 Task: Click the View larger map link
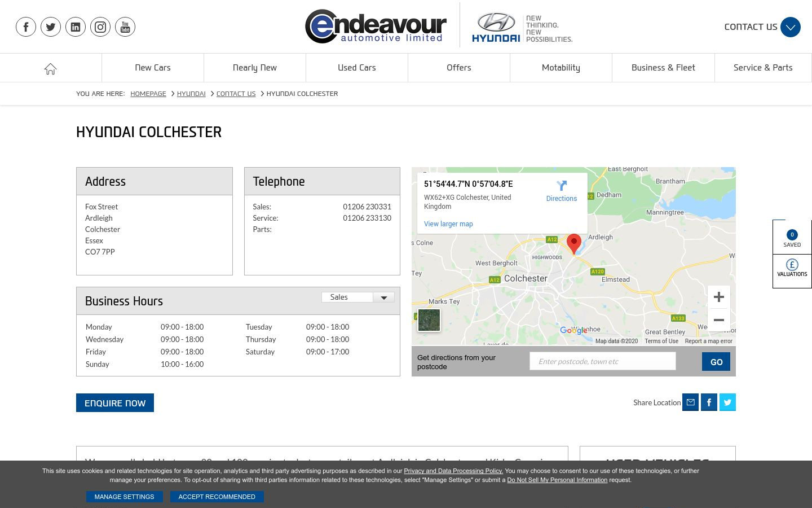448,224
